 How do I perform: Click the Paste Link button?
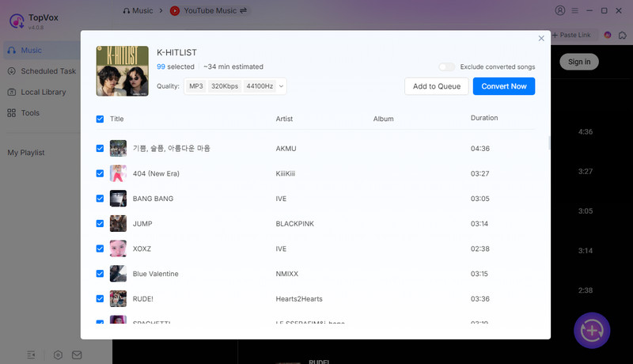pos(571,35)
